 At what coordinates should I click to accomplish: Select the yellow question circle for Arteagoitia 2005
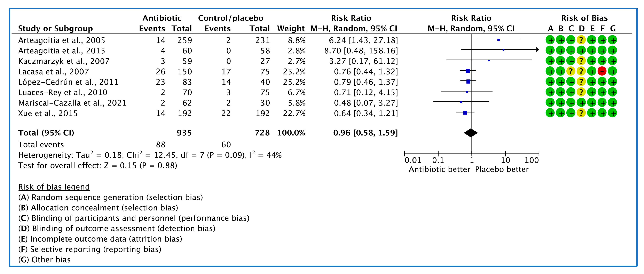pyautogui.click(x=581, y=40)
